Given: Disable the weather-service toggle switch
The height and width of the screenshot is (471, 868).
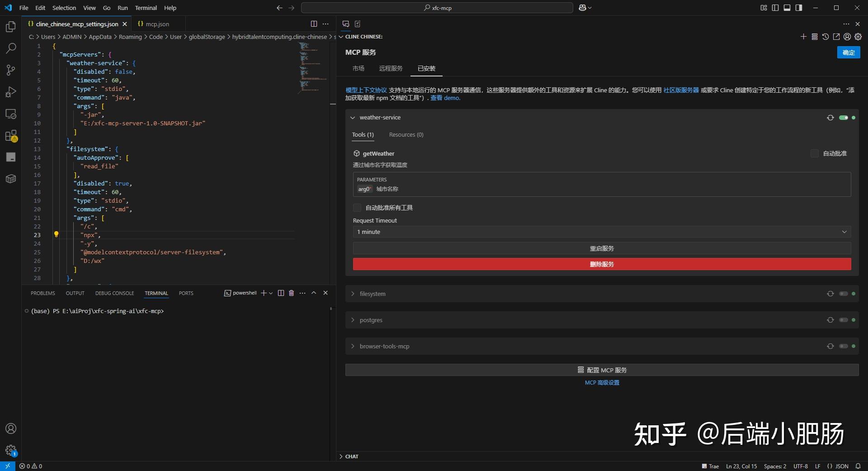Looking at the screenshot, I should [x=844, y=117].
